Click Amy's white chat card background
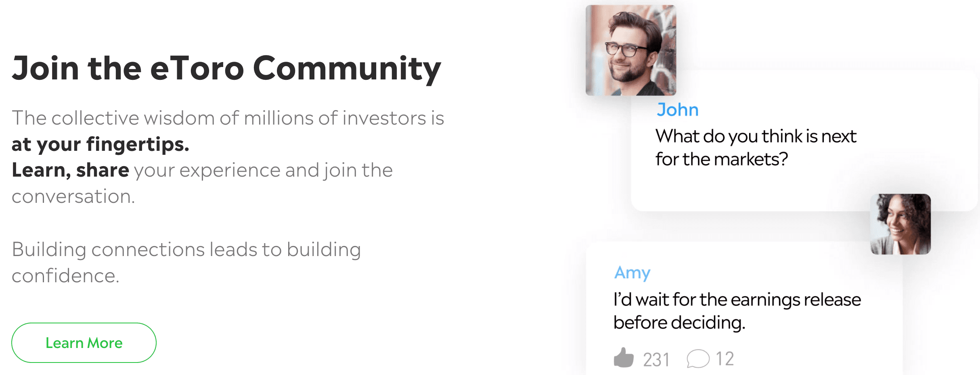Image resolution: width=980 pixels, height=375 pixels. coord(744,258)
